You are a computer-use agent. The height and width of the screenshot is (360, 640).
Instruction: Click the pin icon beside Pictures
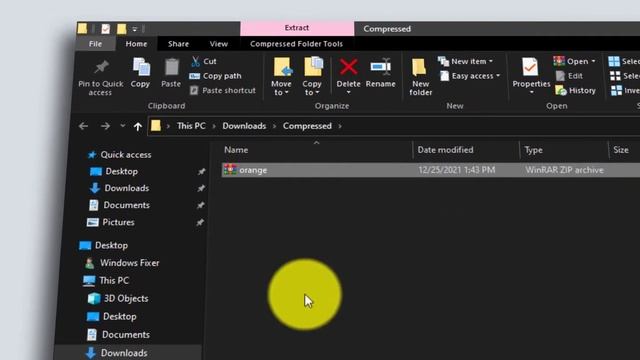200,222
